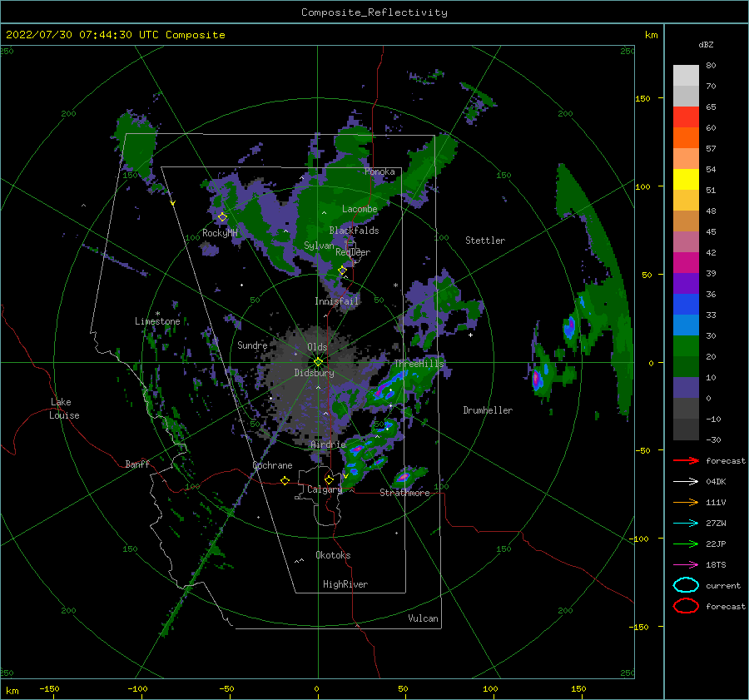The image size is (749, 700).
Task: Click the 54 dBZ yellow color swatch
Action: tap(686, 179)
